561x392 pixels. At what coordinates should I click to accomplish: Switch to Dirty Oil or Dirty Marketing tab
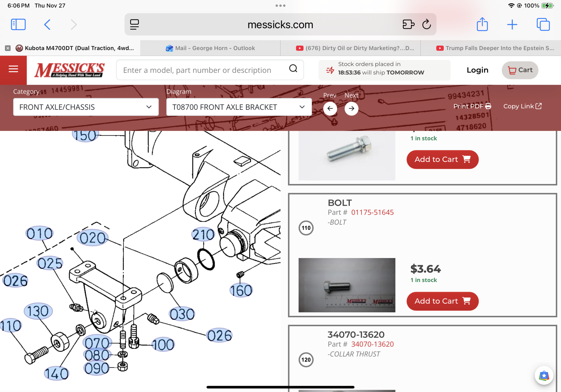pos(355,48)
